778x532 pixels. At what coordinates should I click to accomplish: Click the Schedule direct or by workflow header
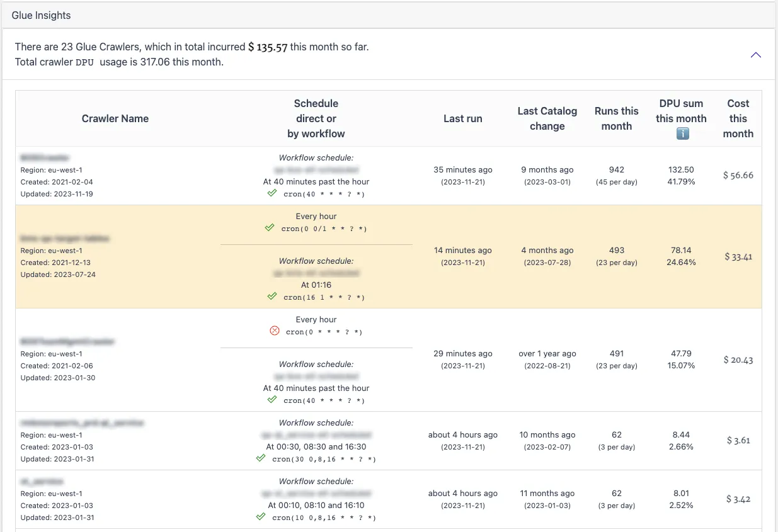tap(316, 118)
